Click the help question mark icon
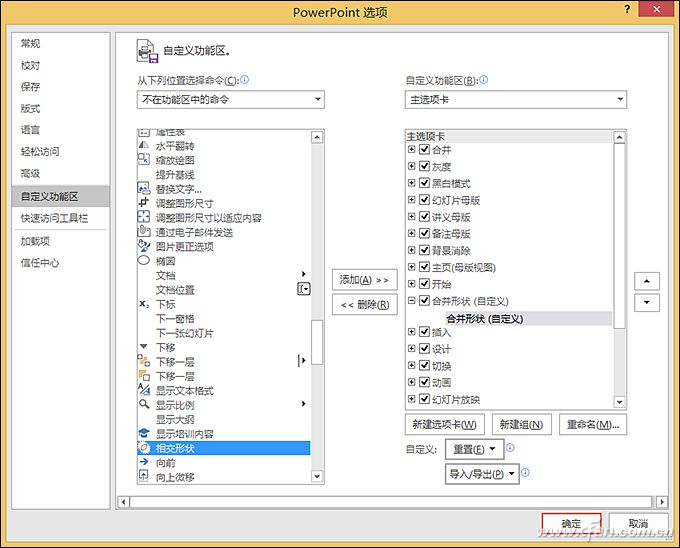The image size is (680, 548). pos(627,9)
